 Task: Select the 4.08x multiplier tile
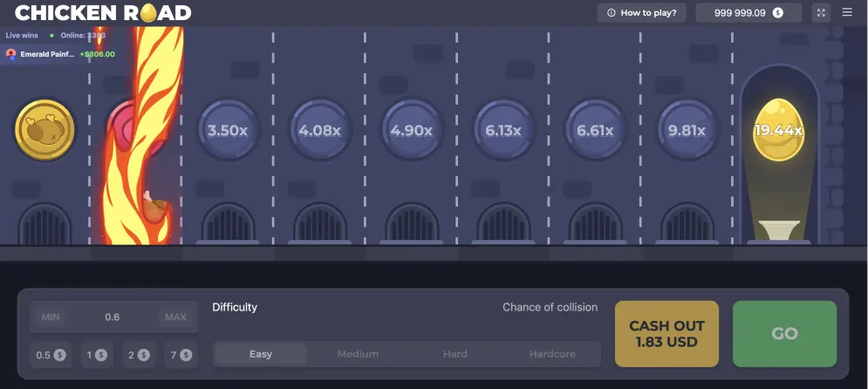click(x=319, y=131)
